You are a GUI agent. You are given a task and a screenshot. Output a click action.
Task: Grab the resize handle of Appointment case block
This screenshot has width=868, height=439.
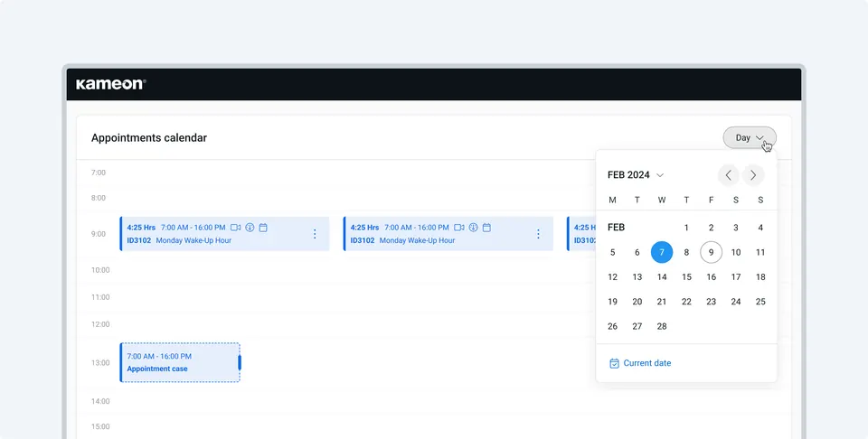click(x=240, y=363)
